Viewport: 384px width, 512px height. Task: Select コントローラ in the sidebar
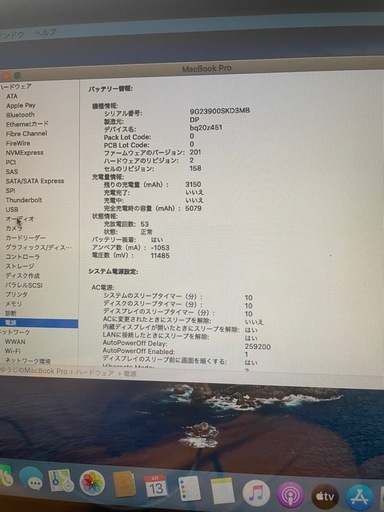coord(23,257)
